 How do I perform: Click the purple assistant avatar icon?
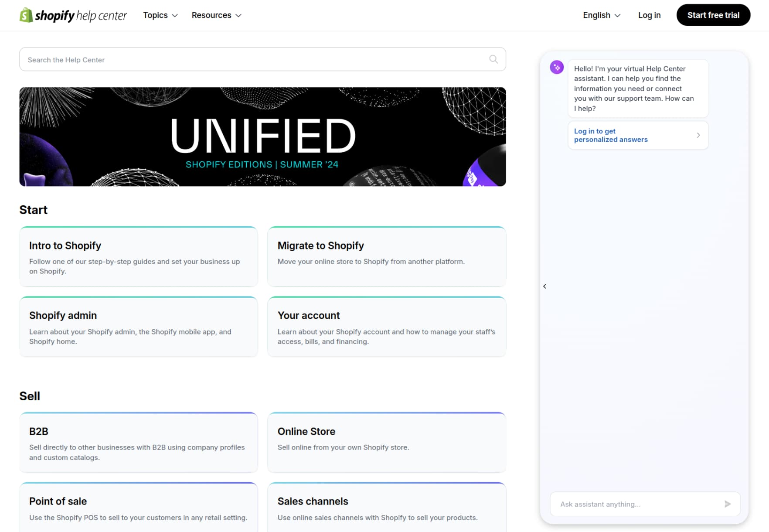pos(557,67)
